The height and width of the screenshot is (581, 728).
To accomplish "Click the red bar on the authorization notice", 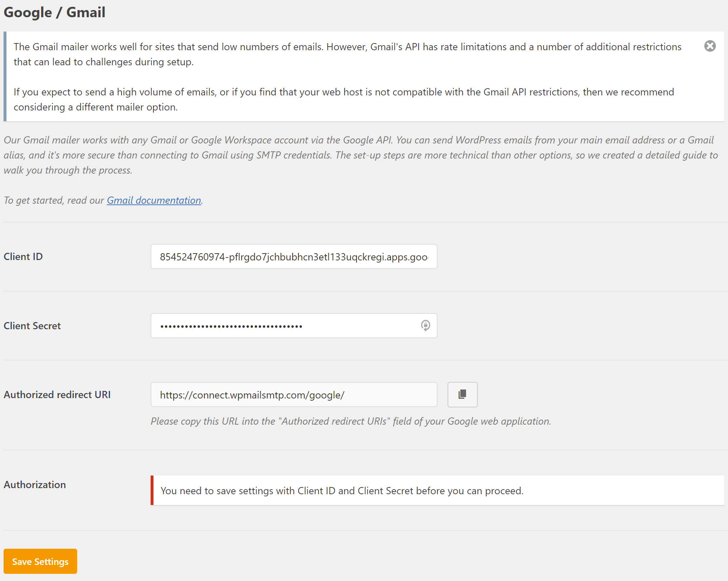I will [152, 490].
